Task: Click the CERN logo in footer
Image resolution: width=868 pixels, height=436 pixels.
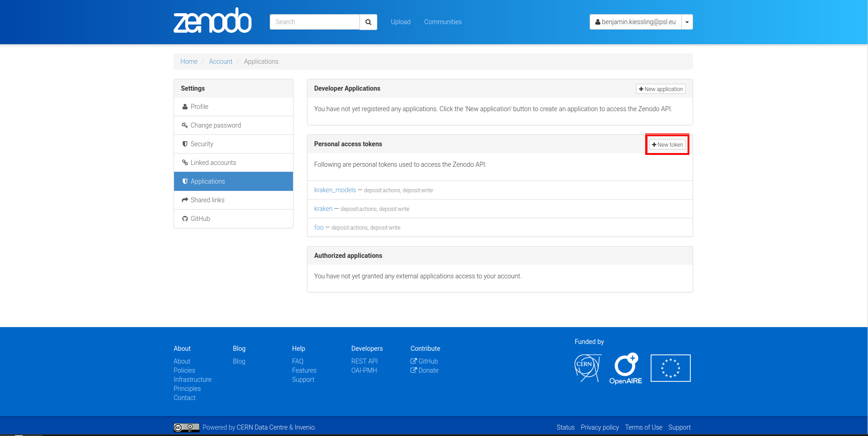Action: [588, 368]
